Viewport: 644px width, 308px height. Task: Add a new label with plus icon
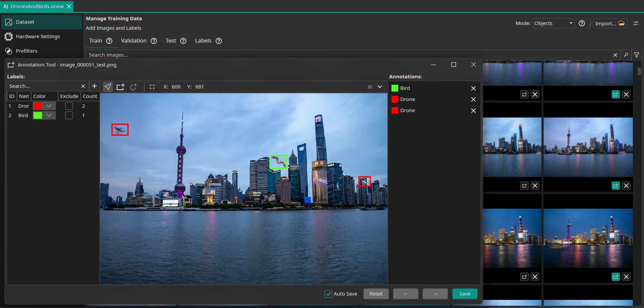(x=94, y=86)
